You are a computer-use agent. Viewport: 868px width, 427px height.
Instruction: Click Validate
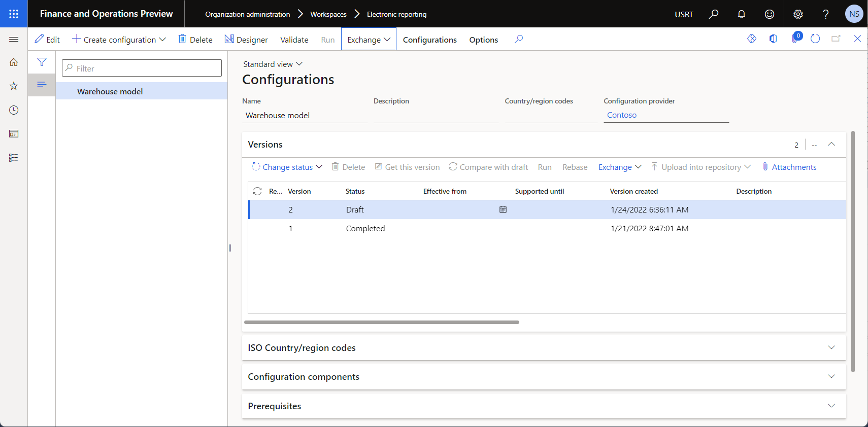[294, 40]
